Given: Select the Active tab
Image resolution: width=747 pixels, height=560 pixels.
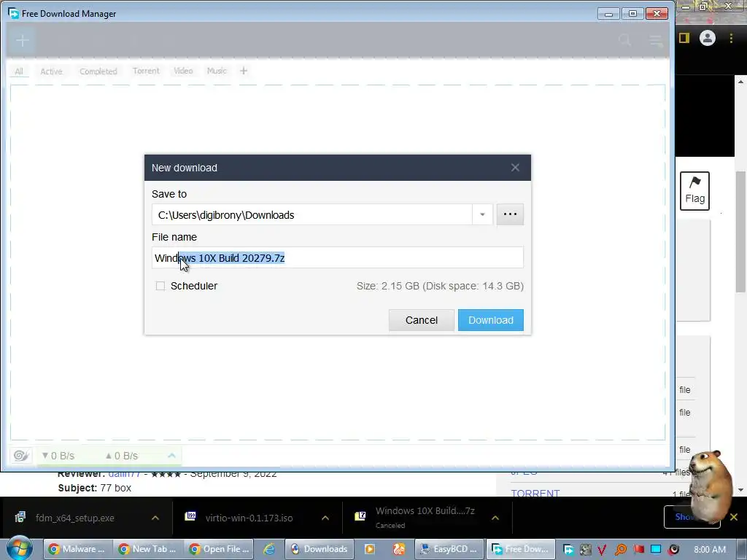Looking at the screenshot, I should pyautogui.click(x=51, y=71).
